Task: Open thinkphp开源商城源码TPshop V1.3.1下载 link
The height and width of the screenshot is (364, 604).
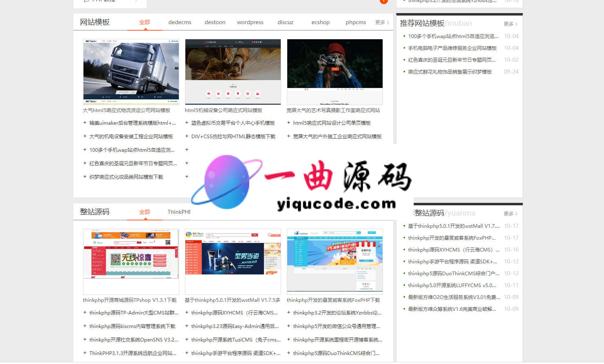Action: [130, 300]
